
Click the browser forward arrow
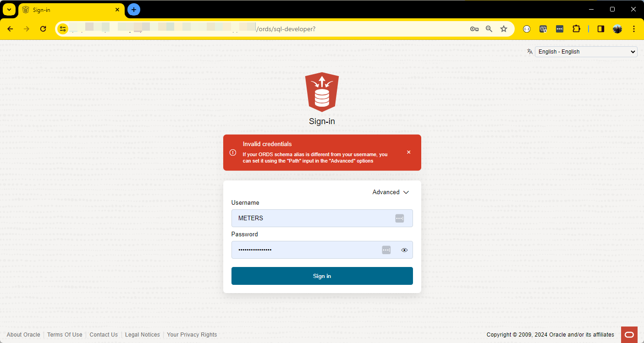pos(27,29)
